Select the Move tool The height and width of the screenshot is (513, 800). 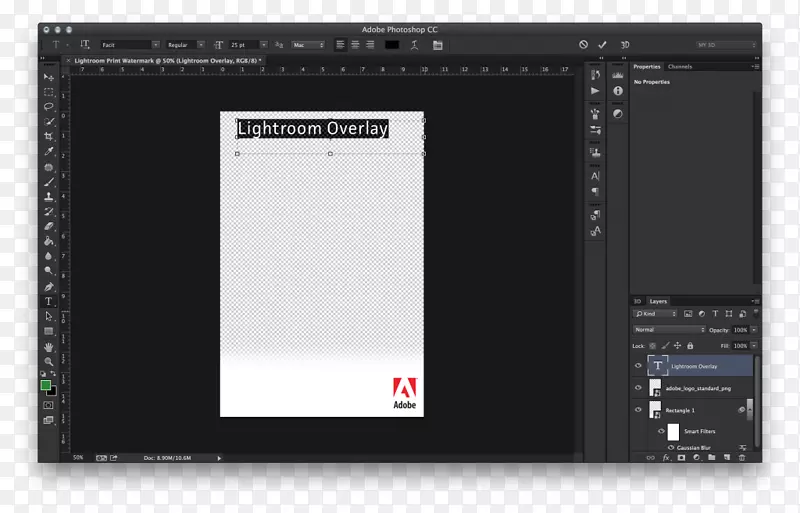tap(48, 77)
